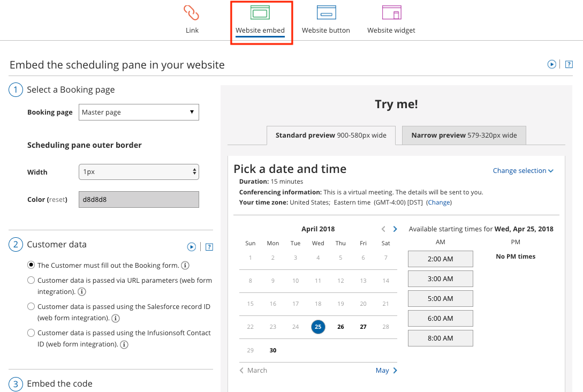Screen dimensions: 583x392
Task: Click the Link share option icon
Action: coord(192,13)
